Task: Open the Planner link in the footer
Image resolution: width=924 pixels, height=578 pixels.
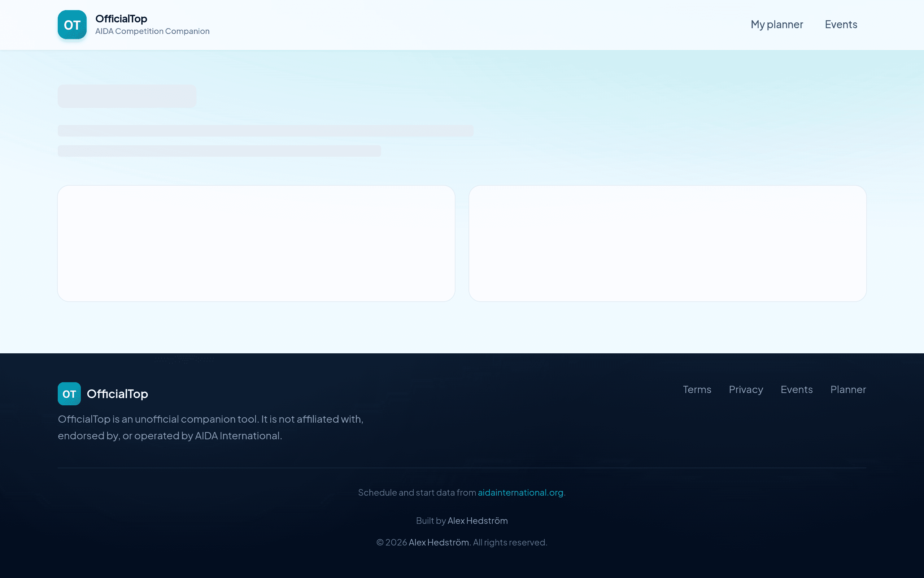Action: 848,389
